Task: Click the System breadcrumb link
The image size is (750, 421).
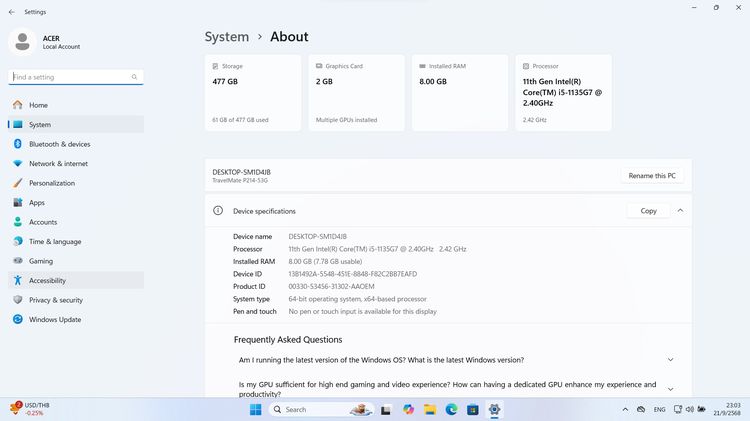Action: (227, 36)
